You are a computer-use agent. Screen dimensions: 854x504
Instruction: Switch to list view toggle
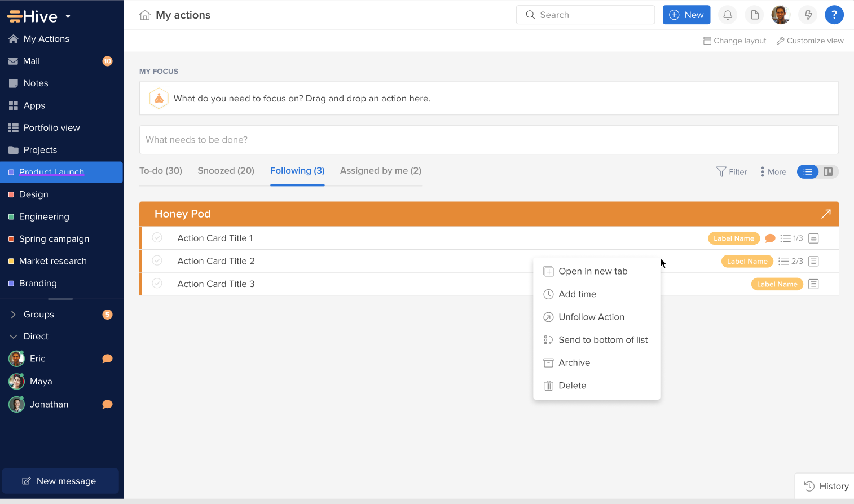(x=808, y=172)
